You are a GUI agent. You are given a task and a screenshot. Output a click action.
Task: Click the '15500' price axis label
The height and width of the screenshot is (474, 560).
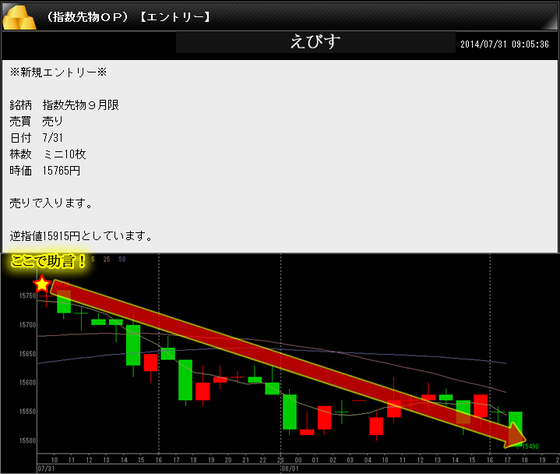point(28,440)
